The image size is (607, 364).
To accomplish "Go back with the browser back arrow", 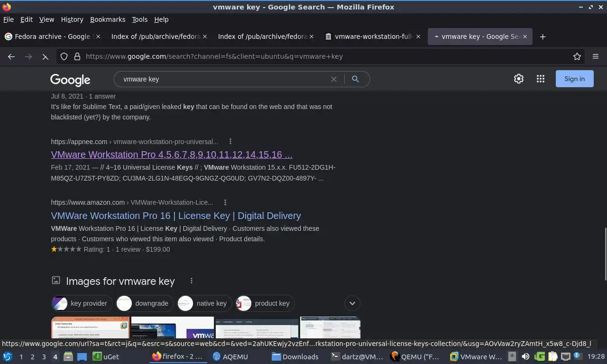I will point(11,56).
